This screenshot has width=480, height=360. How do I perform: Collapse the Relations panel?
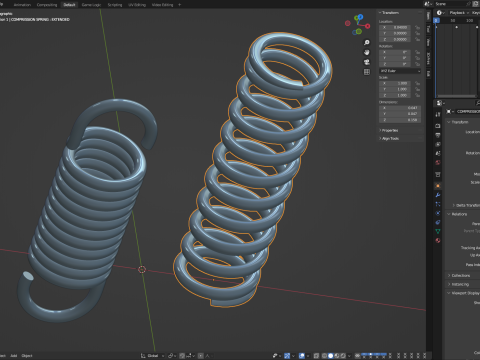pos(457,214)
